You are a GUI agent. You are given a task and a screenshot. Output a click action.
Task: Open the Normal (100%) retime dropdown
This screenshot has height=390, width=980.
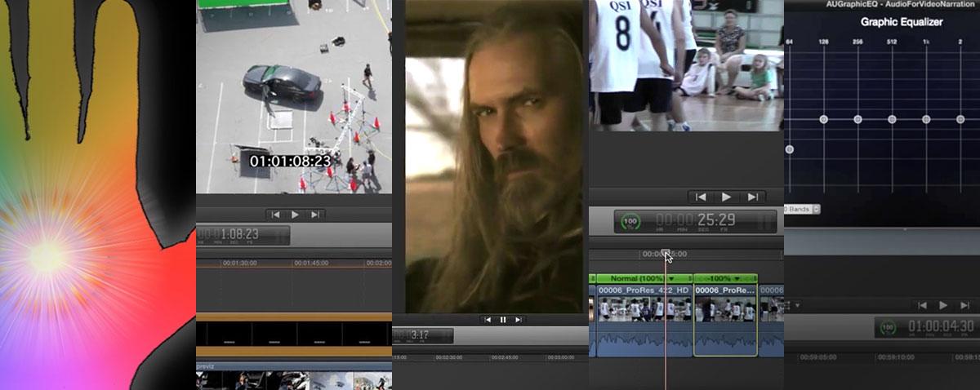pyautogui.click(x=671, y=279)
